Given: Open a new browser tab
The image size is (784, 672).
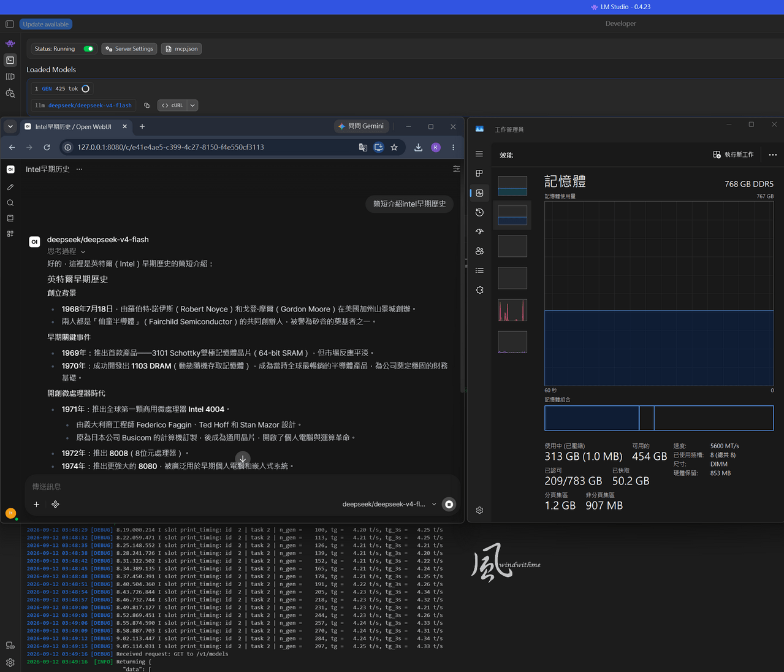Looking at the screenshot, I should 142,126.
